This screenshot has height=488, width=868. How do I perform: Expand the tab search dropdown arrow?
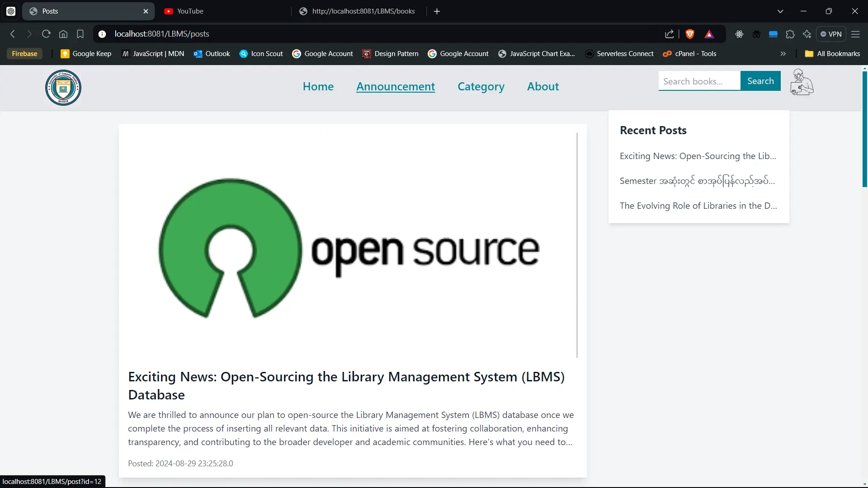tap(780, 11)
